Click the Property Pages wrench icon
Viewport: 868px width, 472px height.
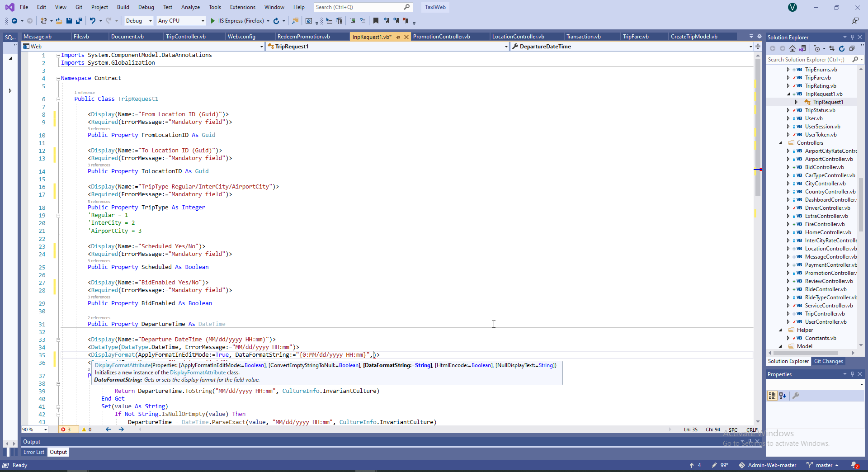point(796,396)
